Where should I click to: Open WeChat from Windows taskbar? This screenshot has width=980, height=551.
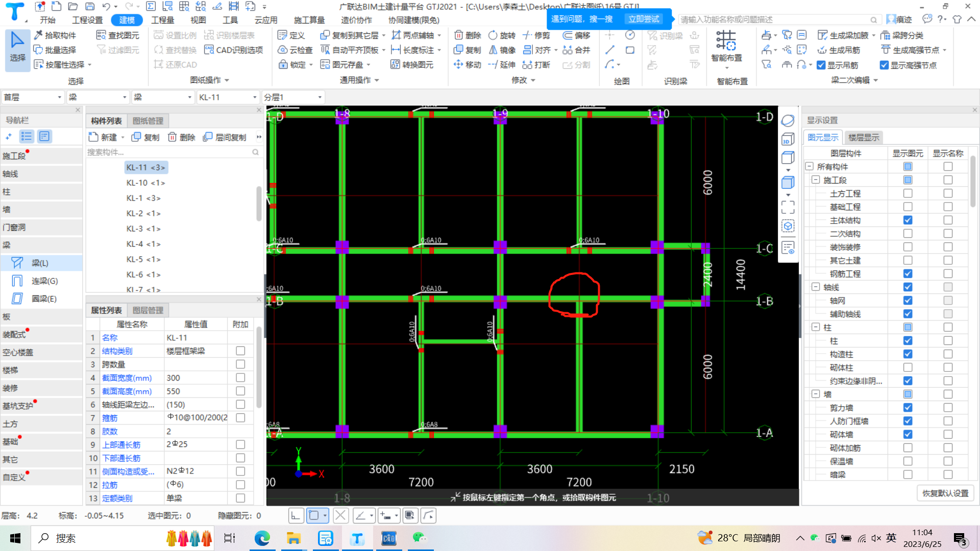(419, 538)
